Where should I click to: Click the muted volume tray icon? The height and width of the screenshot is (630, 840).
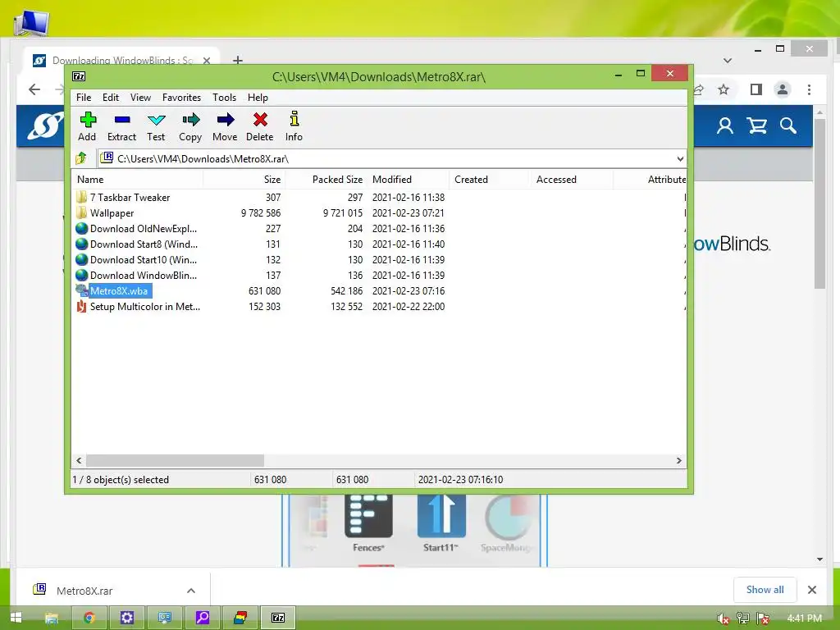tap(723, 619)
